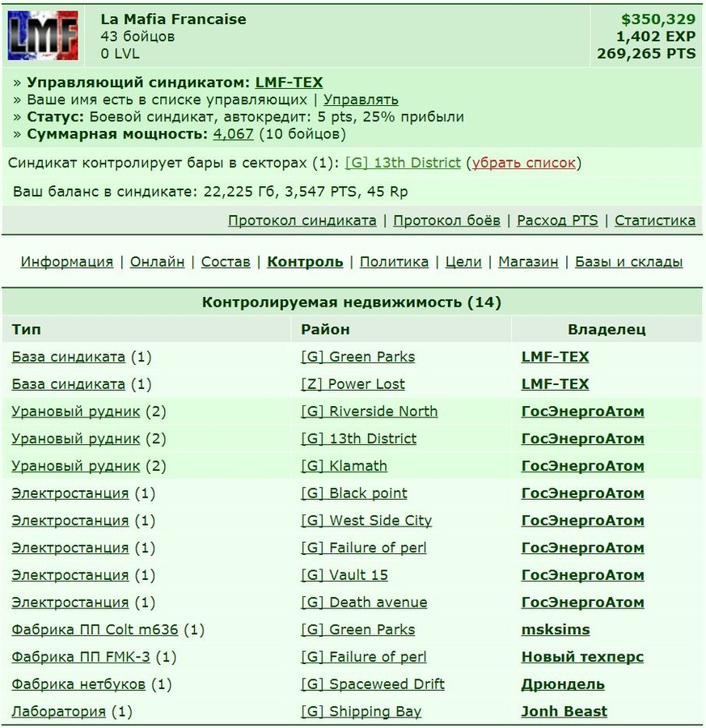Open [G] 13th District bar sector link
706x728 pixels.
(x=403, y=163)
